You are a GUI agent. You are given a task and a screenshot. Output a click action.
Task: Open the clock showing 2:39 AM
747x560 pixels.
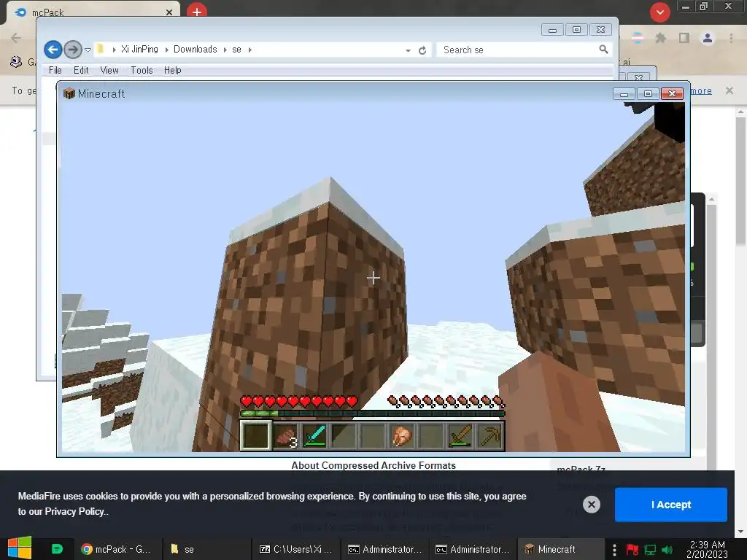click(708, 550)
